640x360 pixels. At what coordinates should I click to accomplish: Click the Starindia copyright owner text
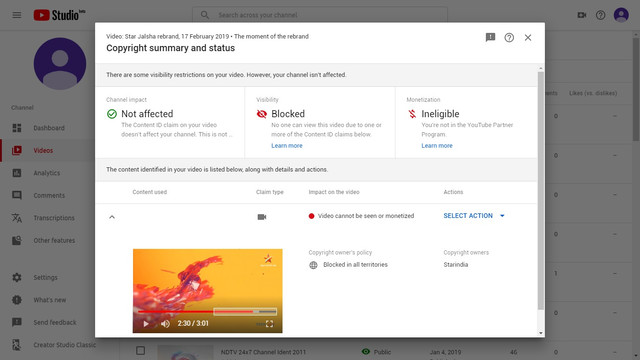[x=456, y=264]
